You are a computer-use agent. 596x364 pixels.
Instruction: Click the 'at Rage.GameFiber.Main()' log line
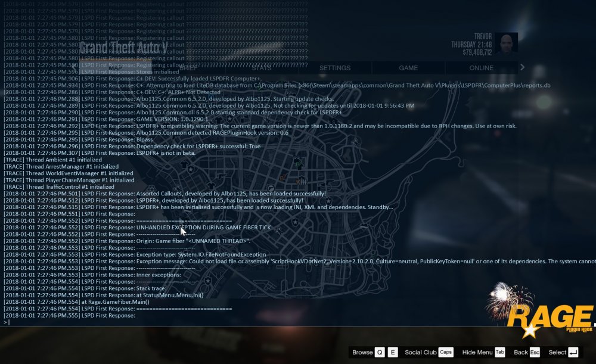click(x=76, y=301)
